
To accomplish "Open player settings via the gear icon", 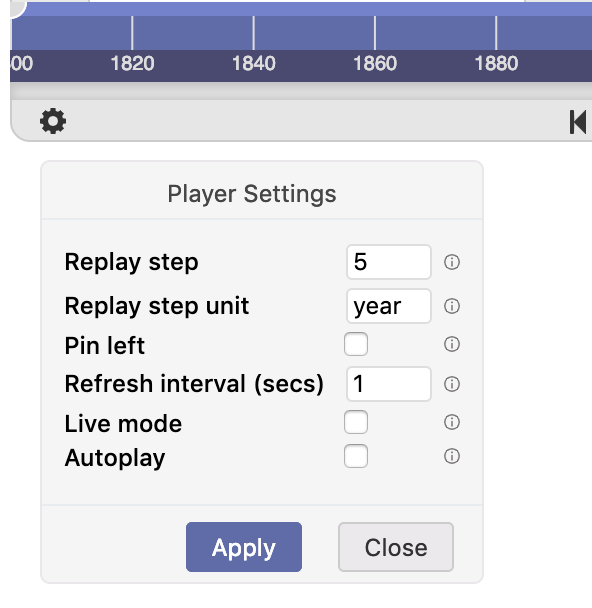I will coord(53,121).
